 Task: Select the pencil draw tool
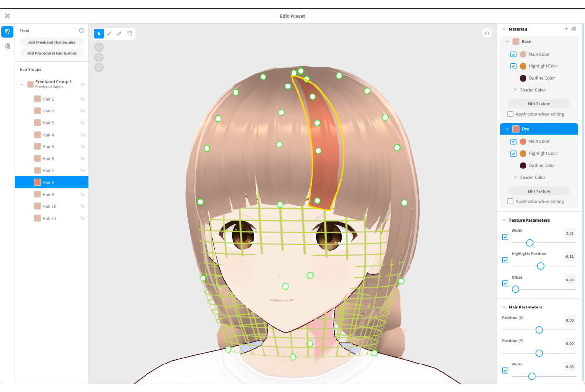click(109, 34)
